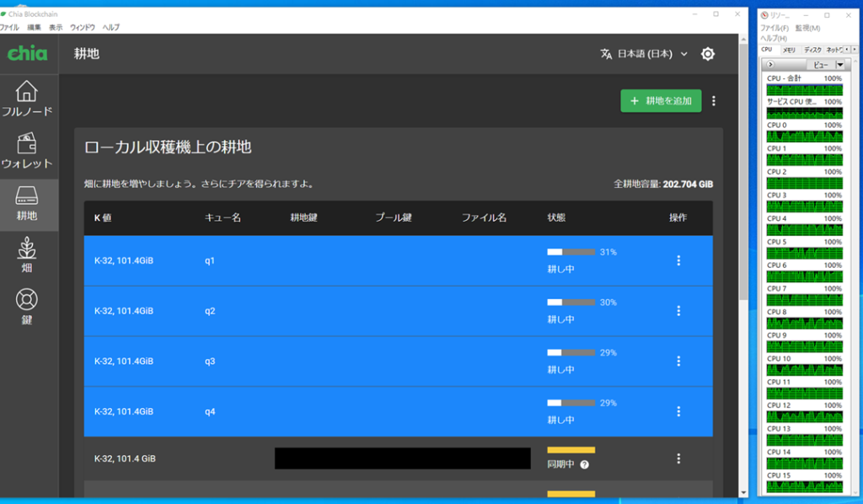Open ファイル(F) menu in Resource Monitor
863x504 pixels.
tap(775, 28)
